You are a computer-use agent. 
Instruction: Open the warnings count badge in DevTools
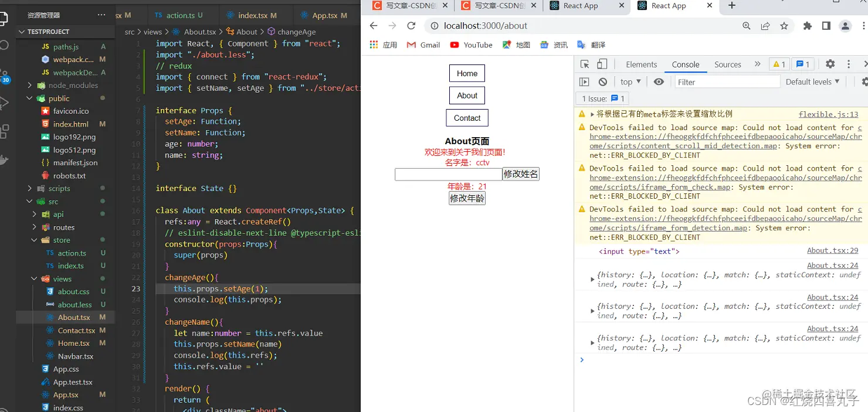779,64
